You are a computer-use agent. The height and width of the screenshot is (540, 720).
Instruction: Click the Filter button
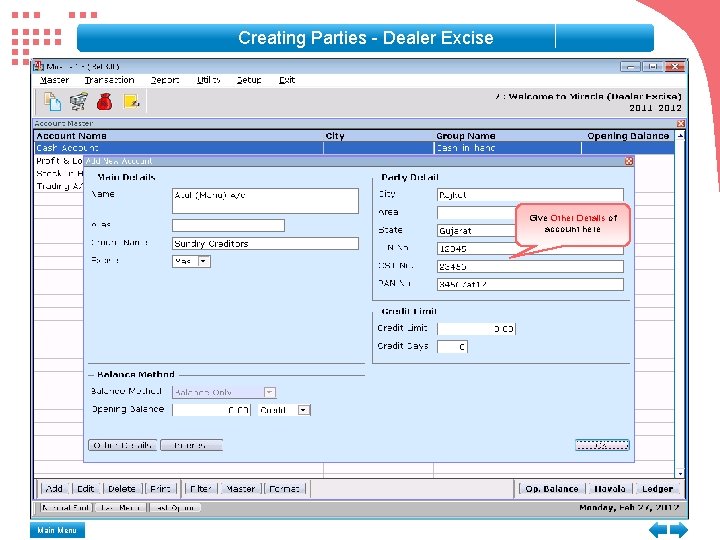click(200, 489)
